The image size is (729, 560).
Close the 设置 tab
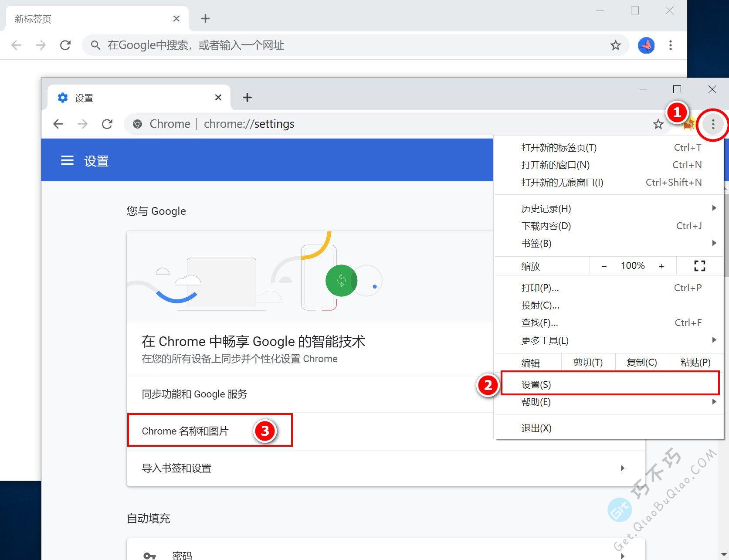[218, 98]
